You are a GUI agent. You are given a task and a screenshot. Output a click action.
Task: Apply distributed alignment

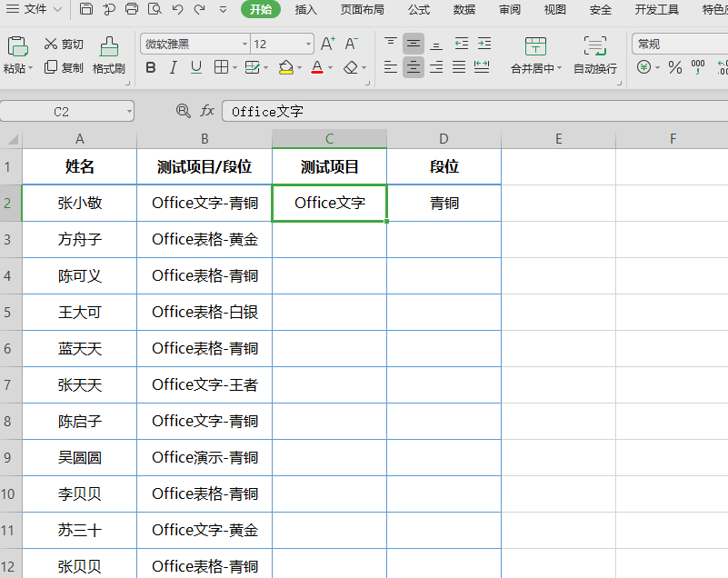(482, 68)
